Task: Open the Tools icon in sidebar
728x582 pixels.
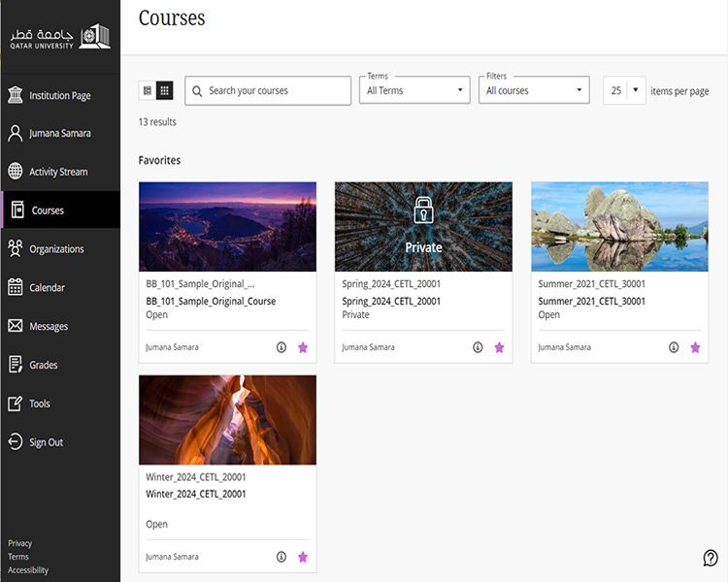Action: 16,404
